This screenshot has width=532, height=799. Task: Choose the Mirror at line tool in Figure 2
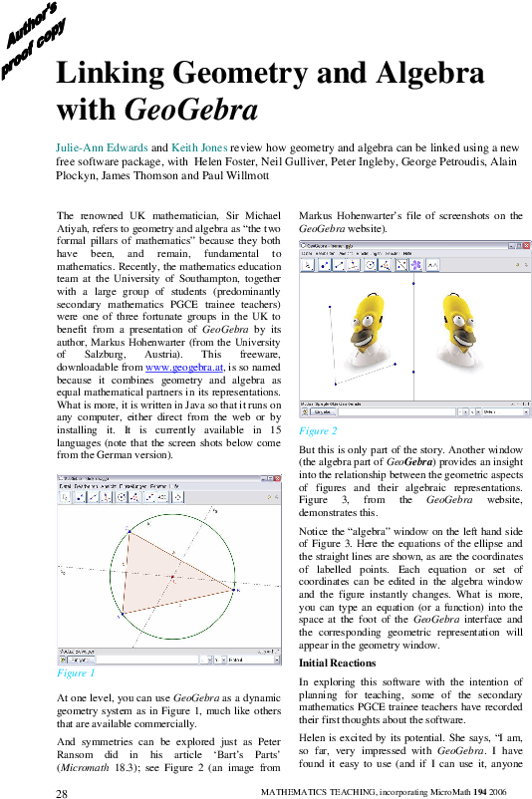click(401, 265)
